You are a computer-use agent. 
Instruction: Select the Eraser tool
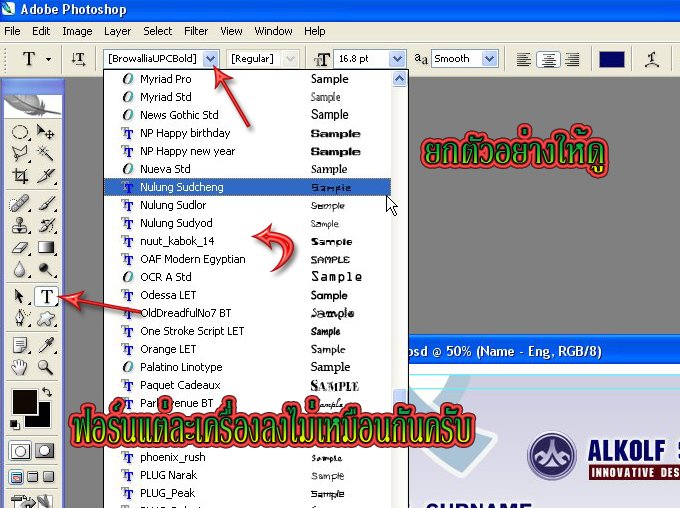click(x=20, y=248)
